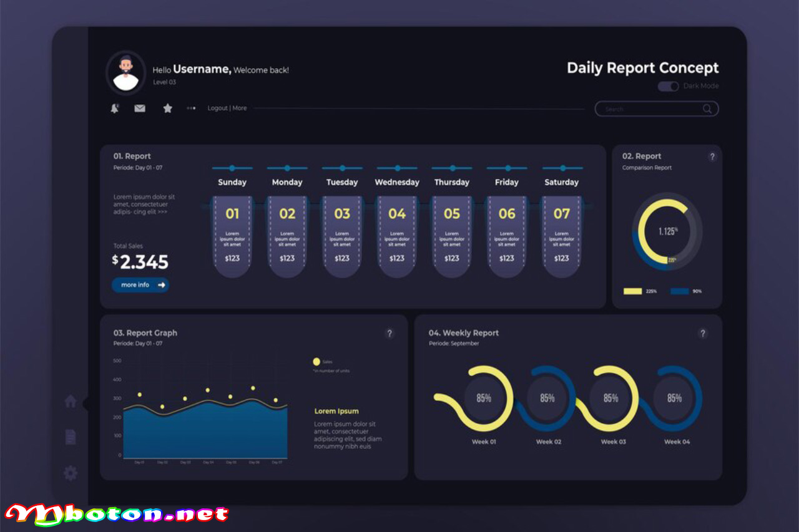Open help for 03. Report Graph
799x532 pixels.
coord(390,334)
